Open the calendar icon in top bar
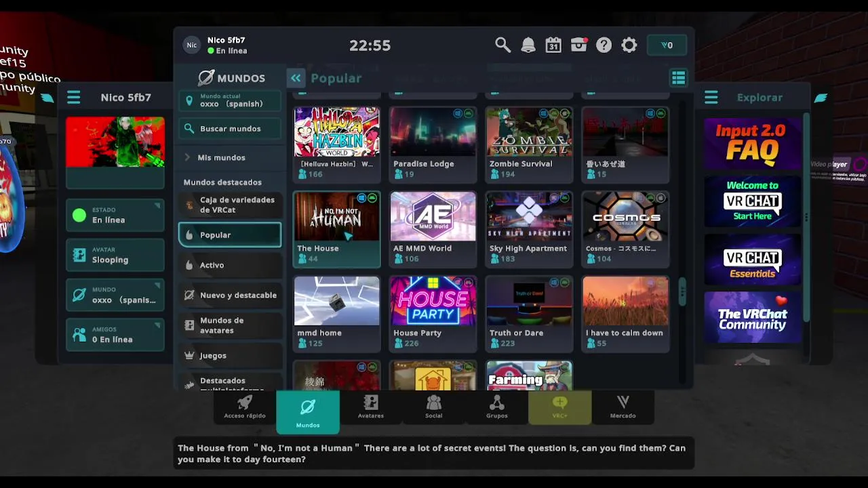 (553, 45)
